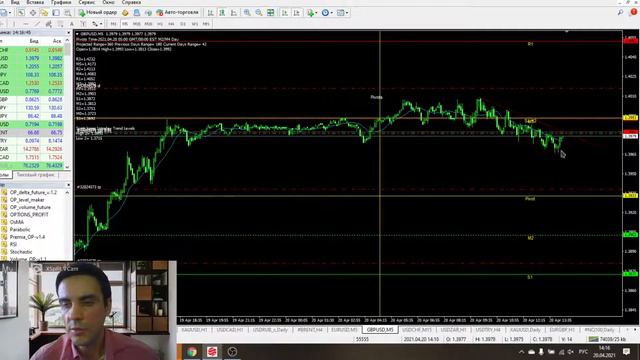640x360 pixels.
Task: Switch timeframe to H1
Action: coord(160,24)
